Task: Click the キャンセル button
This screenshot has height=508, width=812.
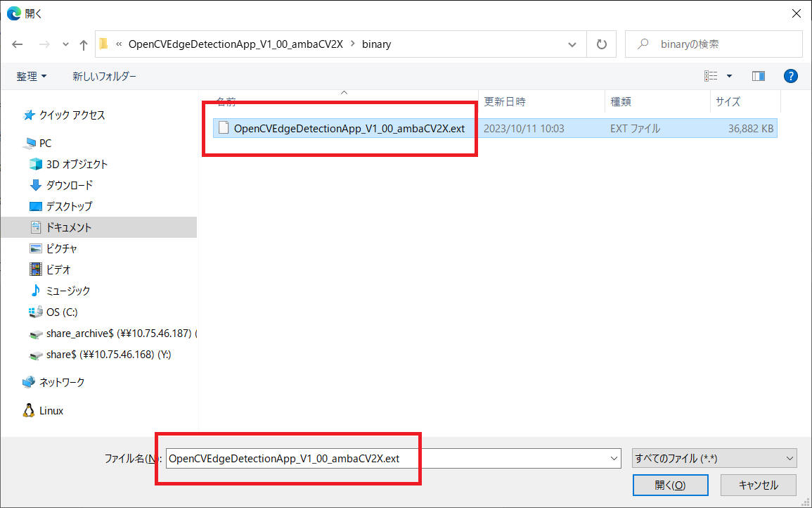Action: [758, 485]
